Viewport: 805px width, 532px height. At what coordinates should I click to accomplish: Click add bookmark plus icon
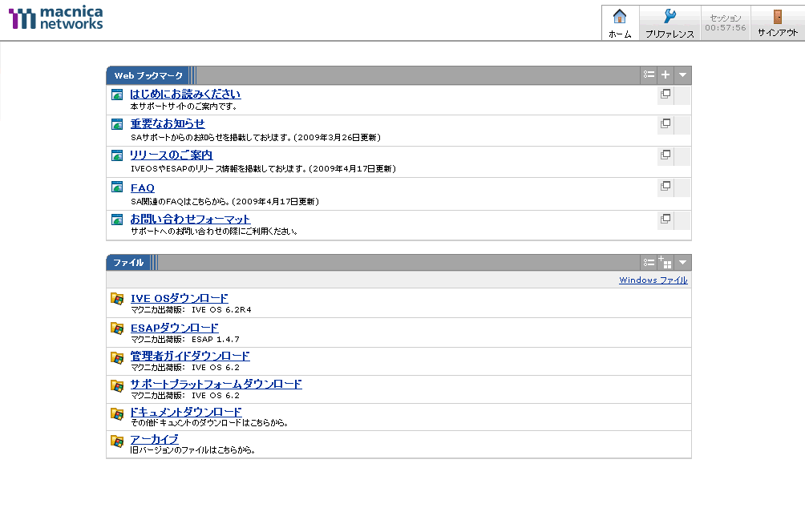point(665,75)
